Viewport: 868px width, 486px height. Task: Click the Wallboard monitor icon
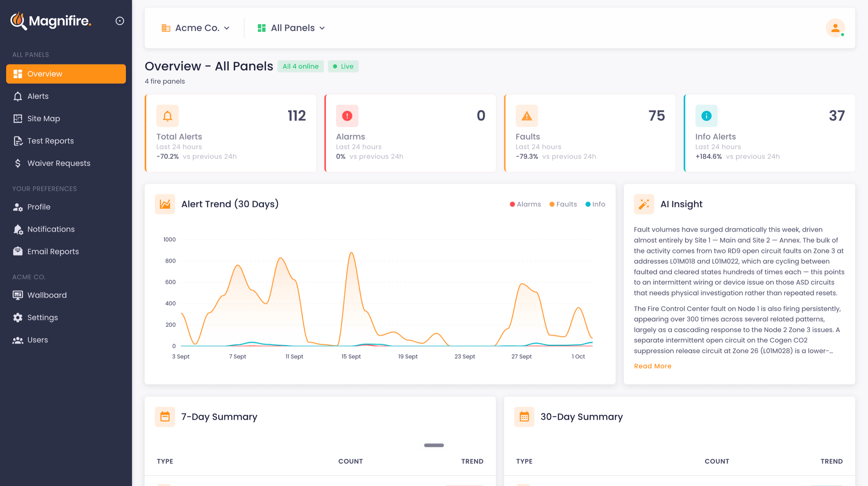(18, 295)
